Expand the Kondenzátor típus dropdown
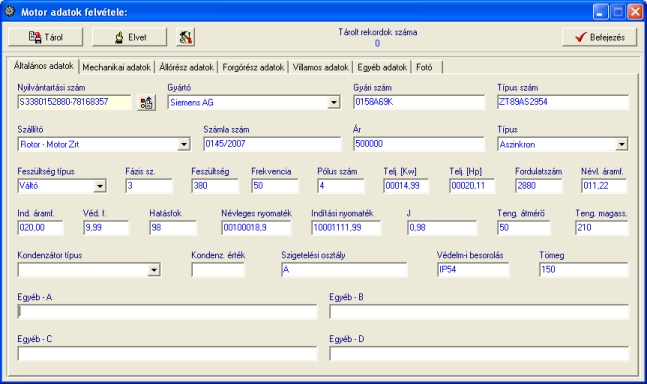This screenshot has height=384, width=647. tap(154, 270)
